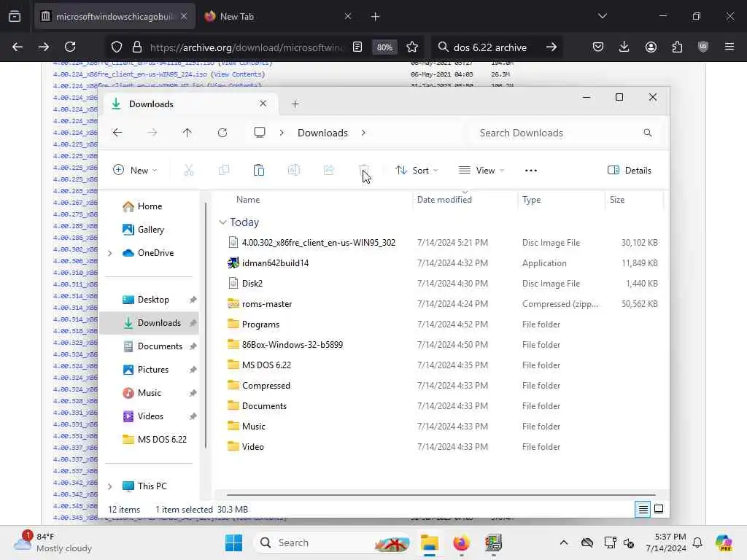Click the Share icon in Explorer toolbar

[x=329, y=170]
